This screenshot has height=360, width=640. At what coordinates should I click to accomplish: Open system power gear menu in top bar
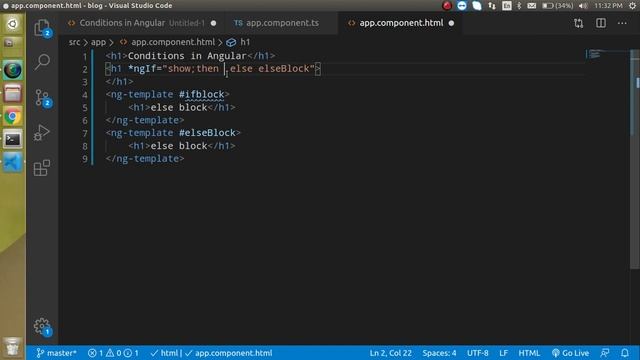coord(632,5)
